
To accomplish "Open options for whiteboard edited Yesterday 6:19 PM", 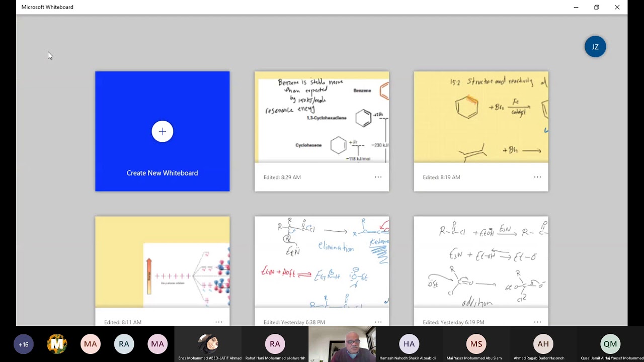I will 537,322.
